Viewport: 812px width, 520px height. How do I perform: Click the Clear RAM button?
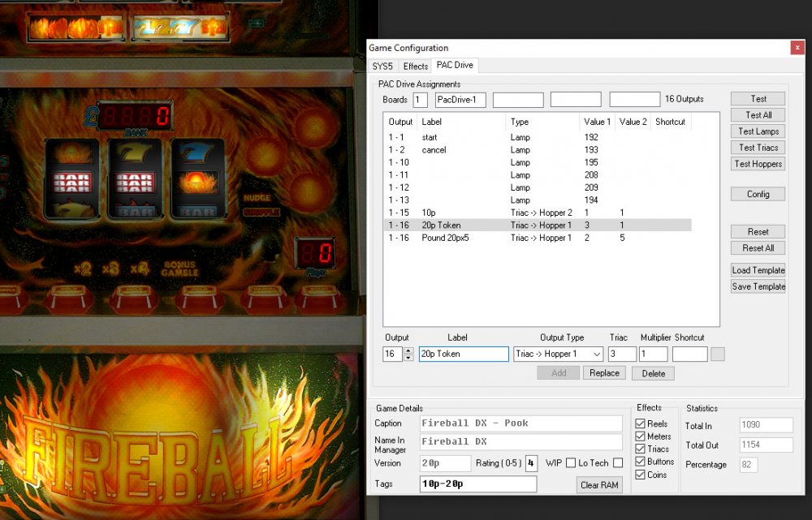[x=599, y=485]
